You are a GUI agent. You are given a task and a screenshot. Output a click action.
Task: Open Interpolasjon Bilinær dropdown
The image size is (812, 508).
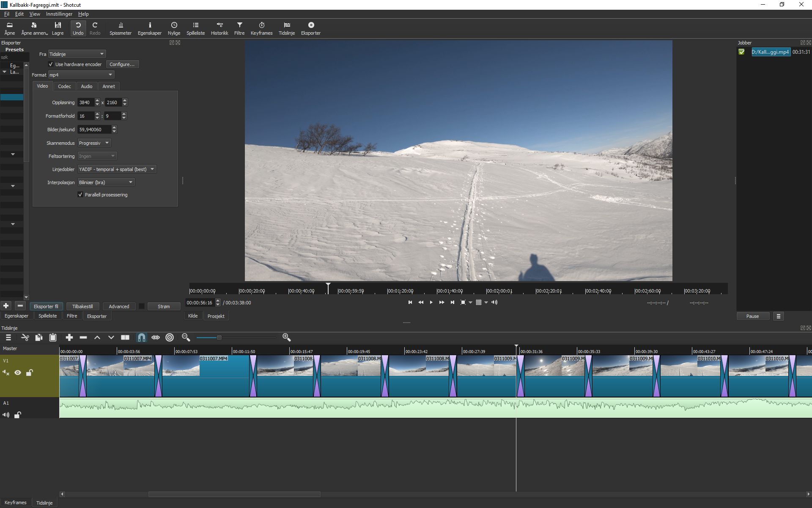click(106, 182)
